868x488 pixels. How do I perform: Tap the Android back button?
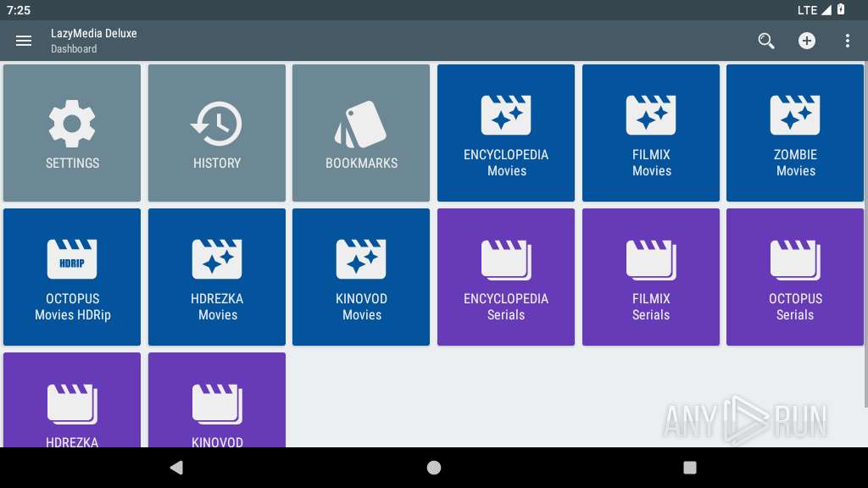tap(176, 468)
